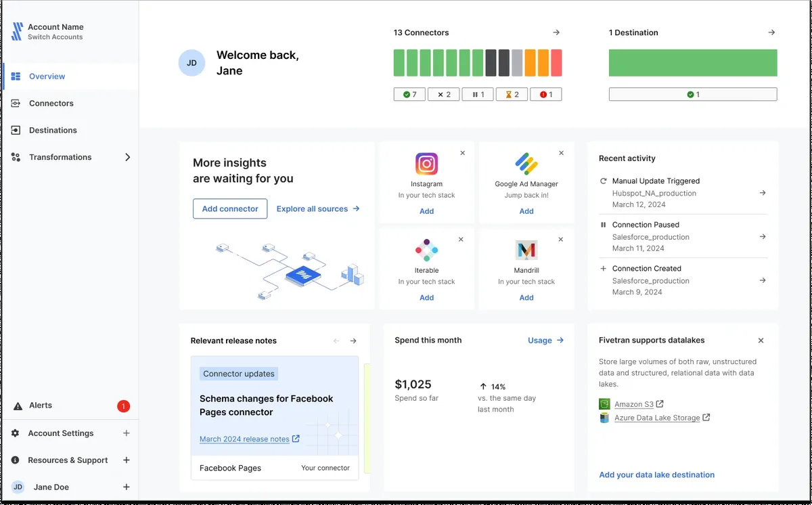Open Account Settings
This screenshot has width=812, height=505.
click(x=61, y=433)
